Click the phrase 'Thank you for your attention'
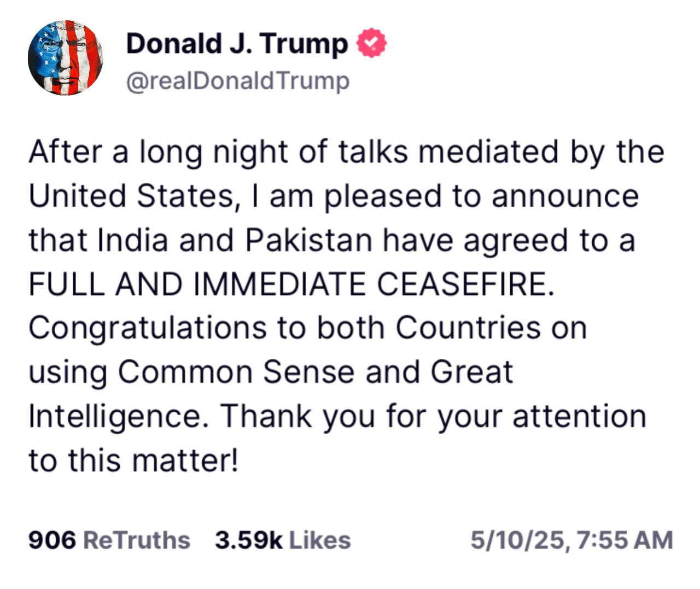This screenshot has width=700, height=589. point(434,417)
